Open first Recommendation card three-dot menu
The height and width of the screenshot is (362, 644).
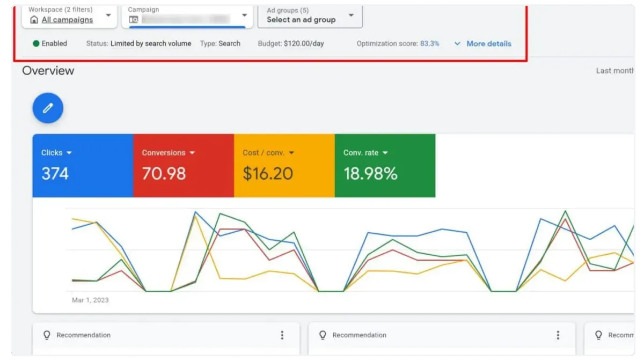(x=282, y=335)
